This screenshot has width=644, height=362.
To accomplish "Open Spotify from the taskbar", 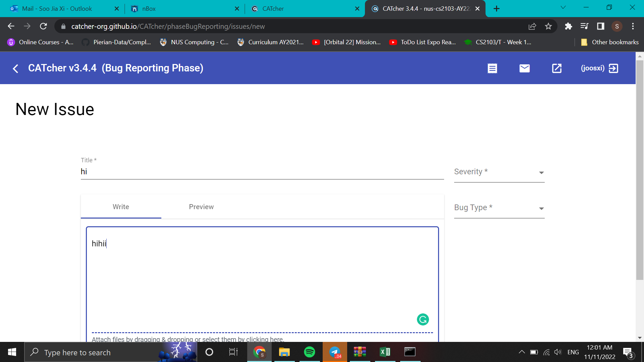I will pos(309,352).
